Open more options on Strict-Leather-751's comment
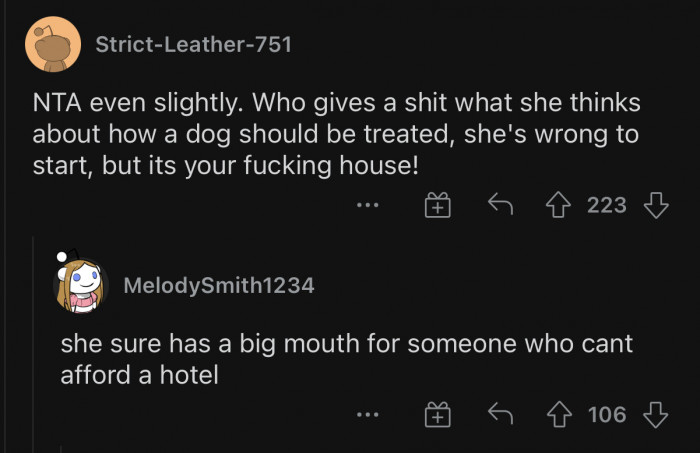The image size is (700, 453). click(x=368, y=206)
